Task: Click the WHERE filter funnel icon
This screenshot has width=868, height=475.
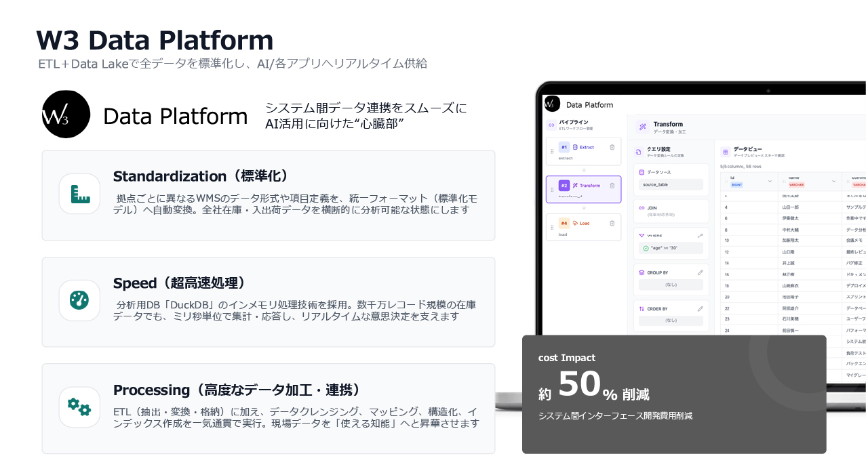Action: pyautogui.click(x=642, y=236)
